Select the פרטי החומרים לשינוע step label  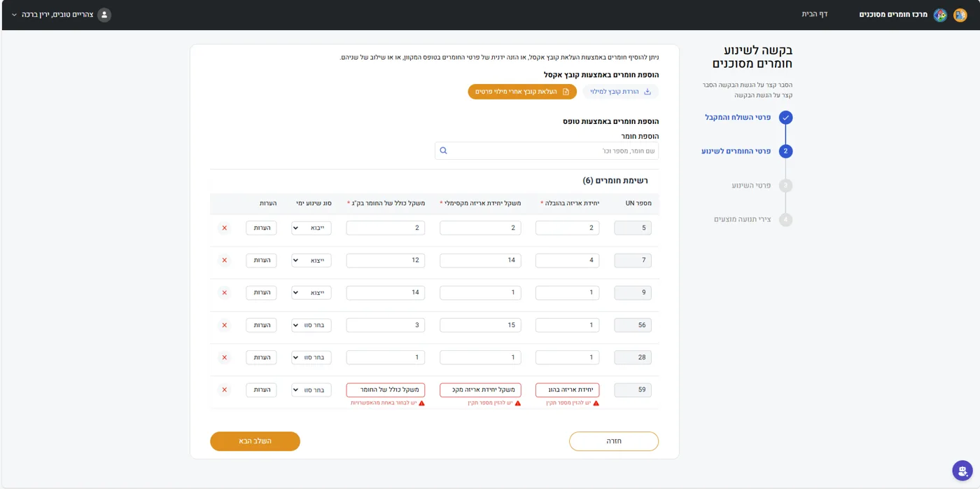point(736,151)
